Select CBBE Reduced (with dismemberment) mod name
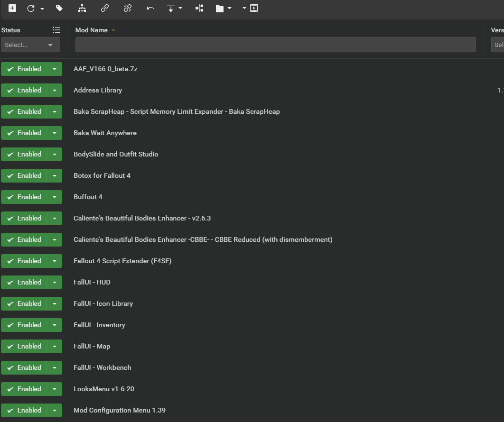This screenshot has height=422, width=504. 203,239
